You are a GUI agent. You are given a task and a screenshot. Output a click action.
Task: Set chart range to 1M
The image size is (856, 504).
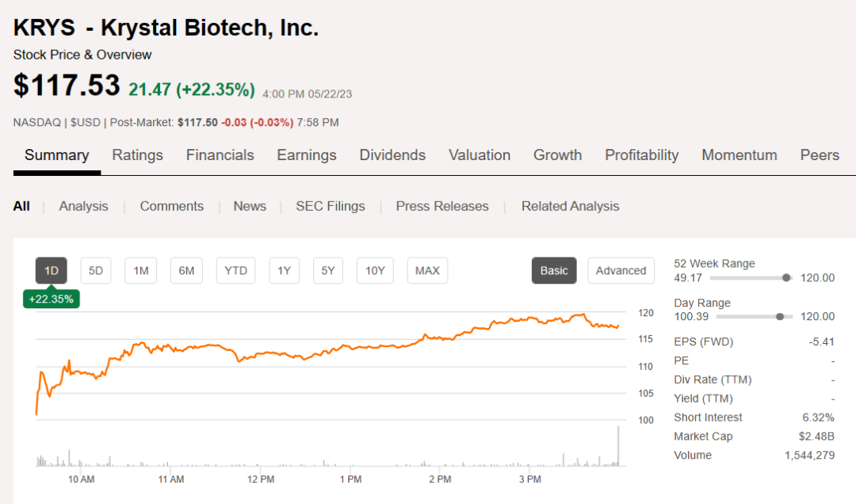(141, 271)
